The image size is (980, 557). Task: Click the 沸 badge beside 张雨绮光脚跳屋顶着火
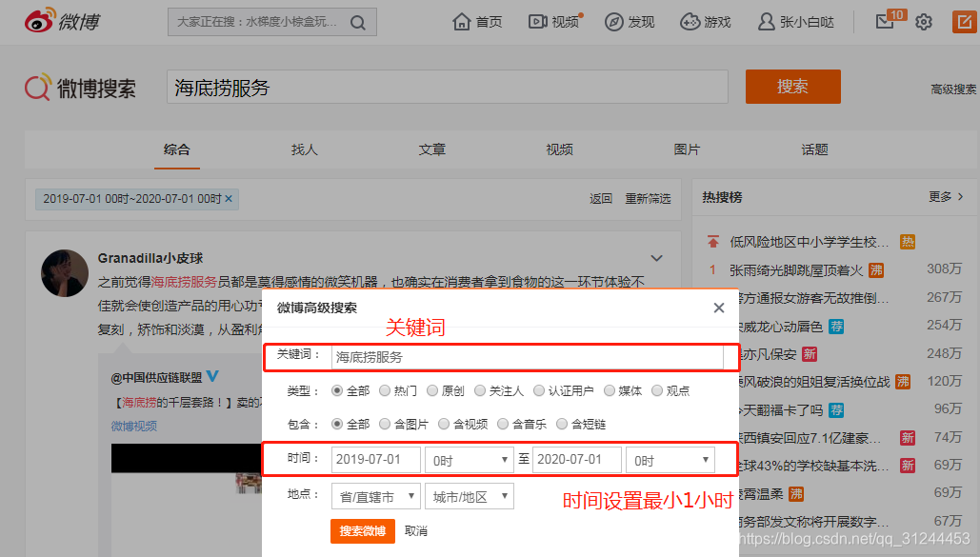click(x=876, y=270)
